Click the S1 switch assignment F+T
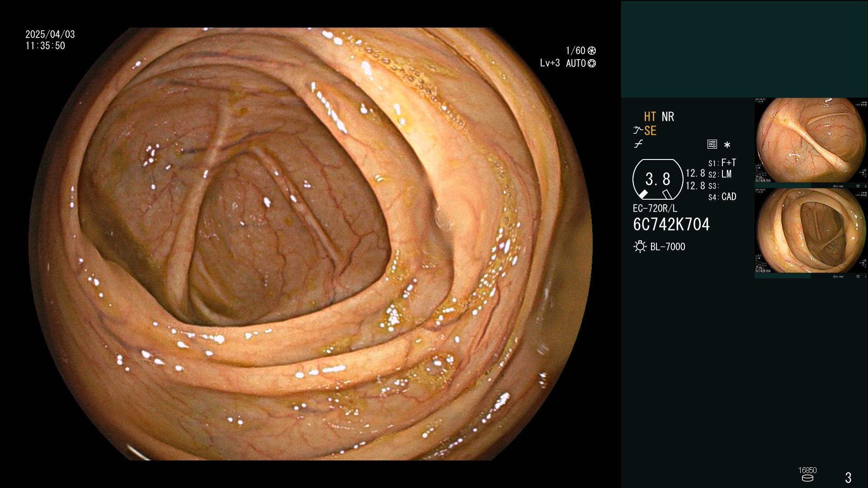 pos(722,163)
